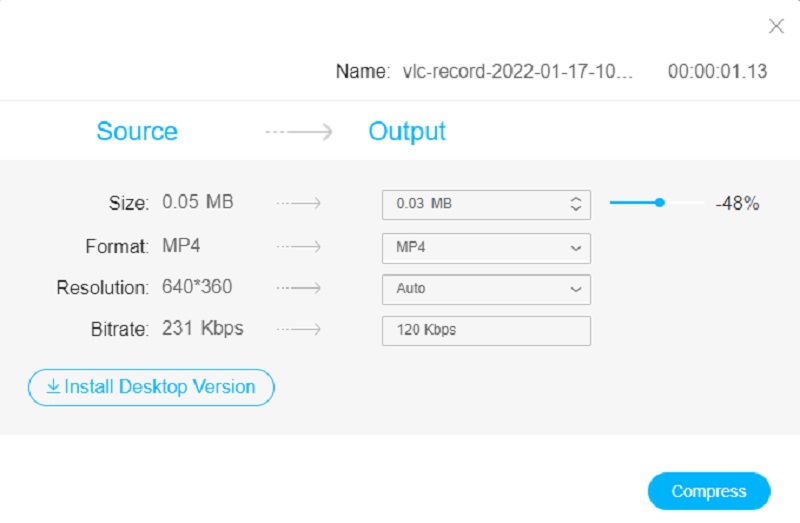Click the arrow icon in the Format row
This screenshot has width=800, height=523.
click(299, 246)
